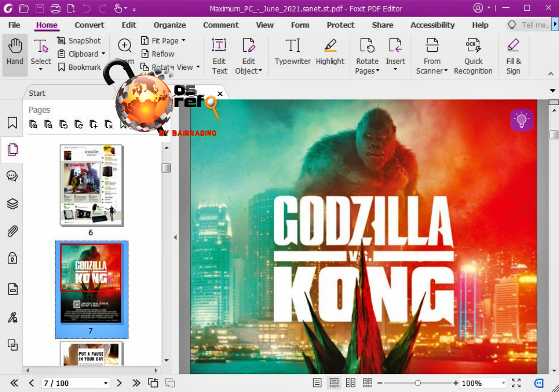This screenshot has width=559, height=392.
Task: Click the lightbulb assistant icon
Action: (522, 120)
